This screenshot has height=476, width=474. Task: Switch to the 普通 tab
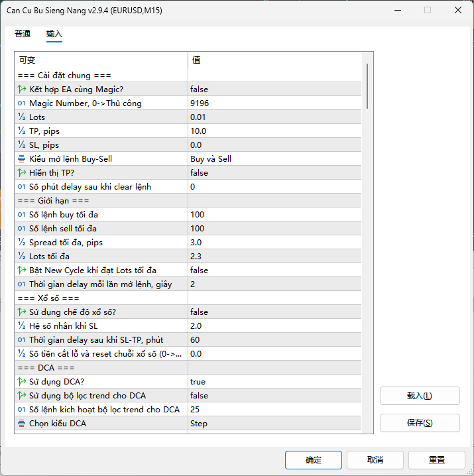[23, 34]
